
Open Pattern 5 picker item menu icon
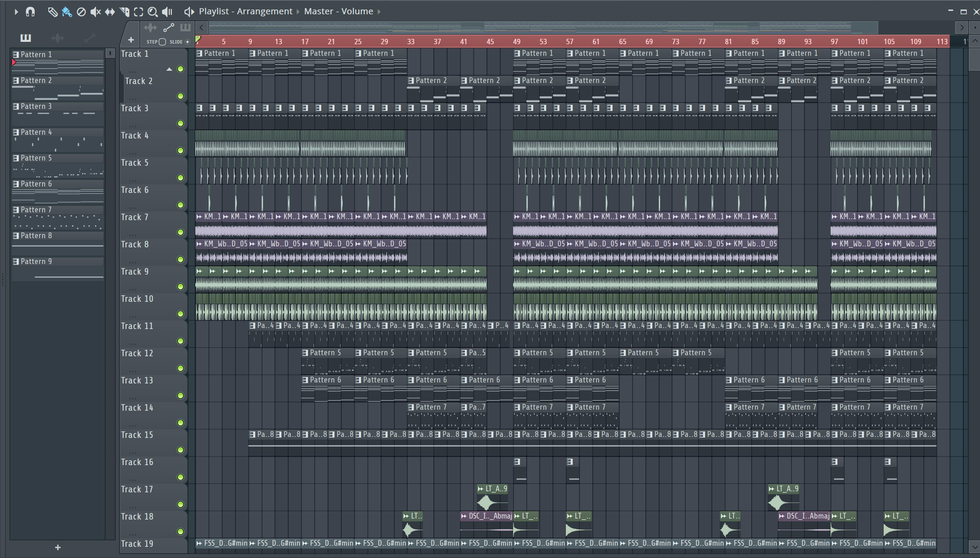[x=16, y=158]
